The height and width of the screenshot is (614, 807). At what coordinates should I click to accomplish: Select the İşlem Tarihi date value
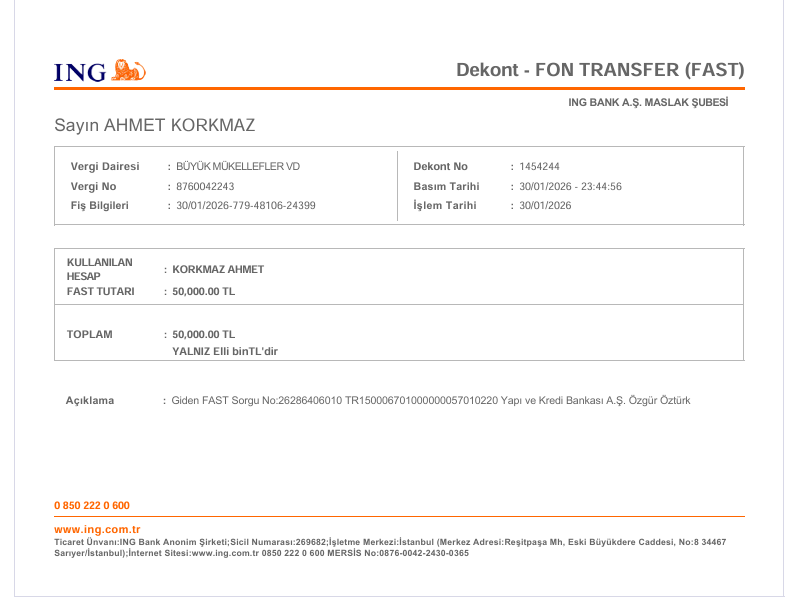tap(545, 205)
